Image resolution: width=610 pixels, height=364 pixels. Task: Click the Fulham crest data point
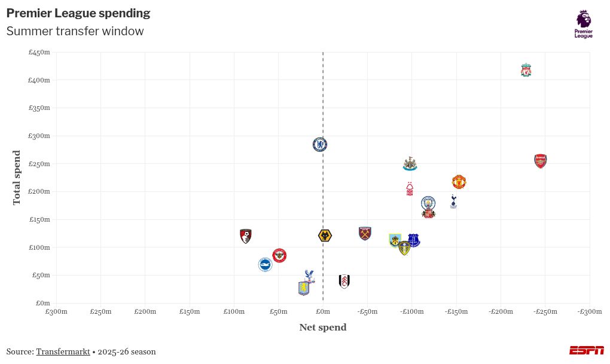point(344,282)
